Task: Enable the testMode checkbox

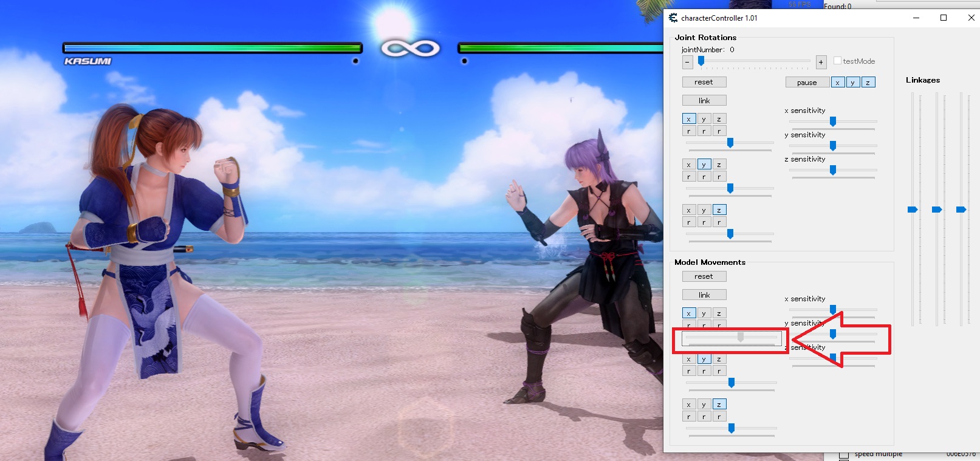Action: coord(837,61)
